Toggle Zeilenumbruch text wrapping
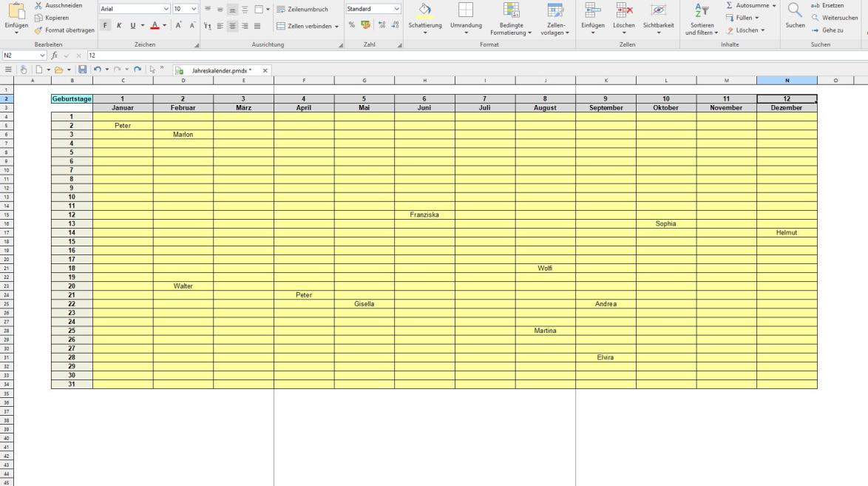This screenshot has width=868, height=486. coord(302,9)
